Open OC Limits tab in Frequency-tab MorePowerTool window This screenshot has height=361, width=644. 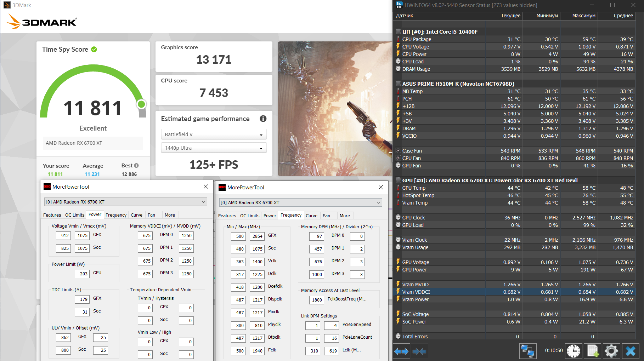(250, 216)
